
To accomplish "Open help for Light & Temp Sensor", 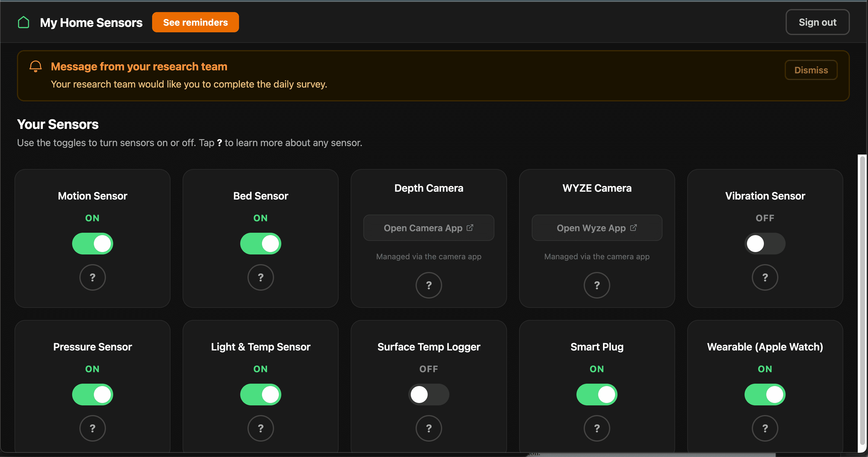I will 260,428.
